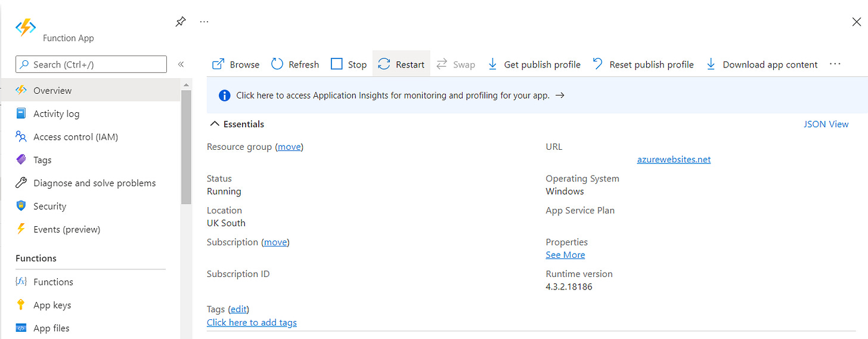Click the Diagnose wrench icon
The width and height of the screenshot is (868, 339).
point(21,183)
